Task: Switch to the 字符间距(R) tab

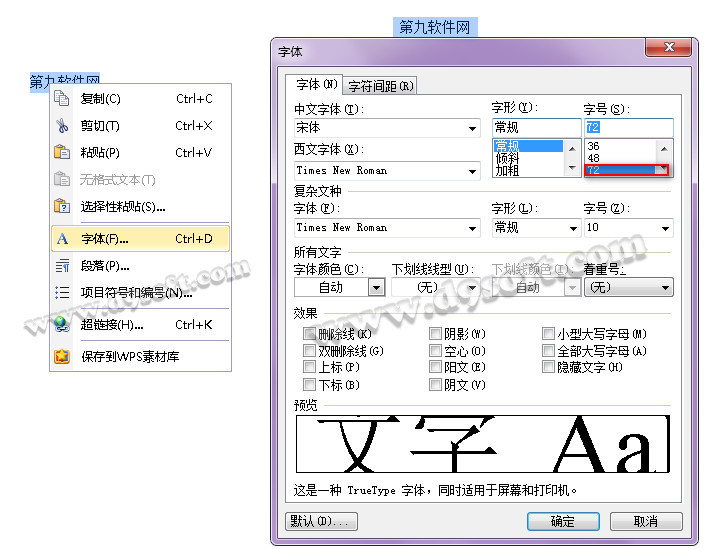Action: pos(380,86)
